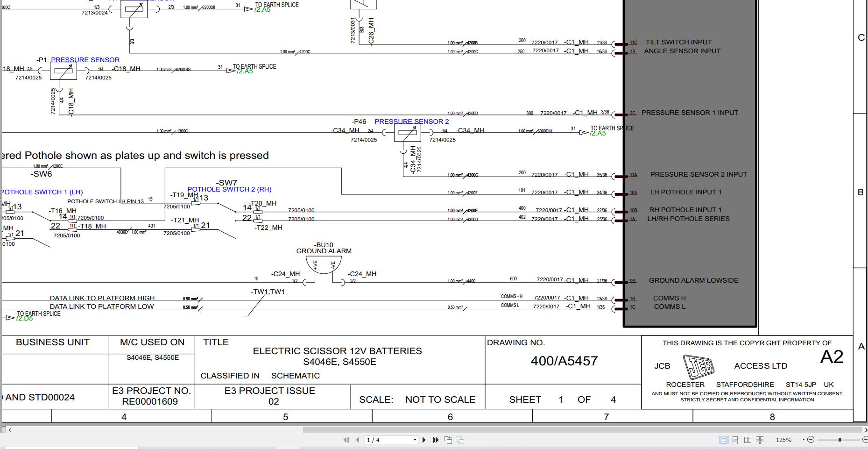The image size is (868, 449).
Task: Open the page number dropdown
Action: point(414,440)
